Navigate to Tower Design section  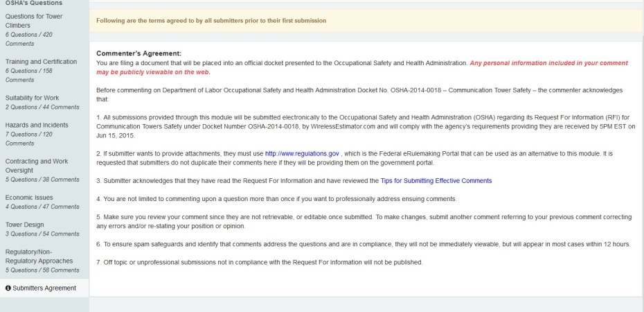24,225
